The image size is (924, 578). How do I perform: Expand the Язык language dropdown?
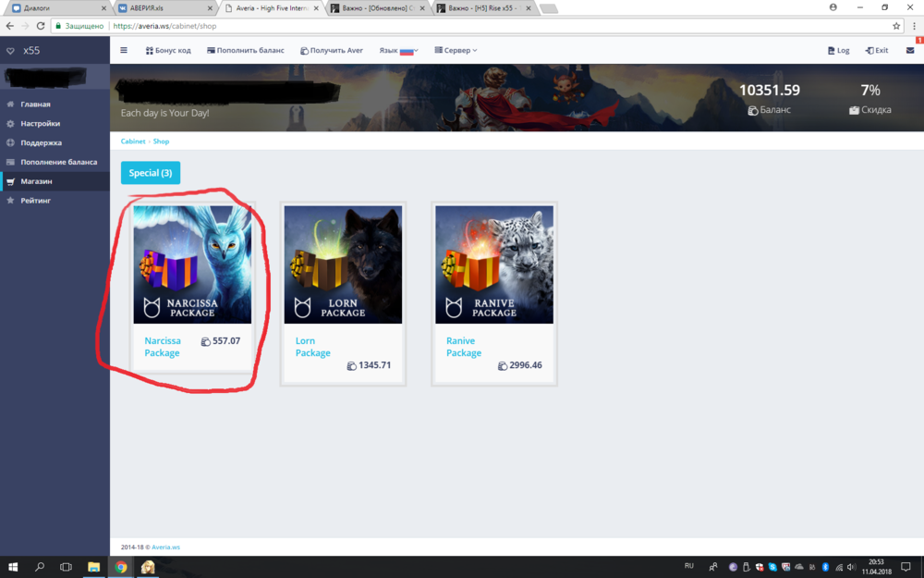pyautogui.click(x=398, y=51)
